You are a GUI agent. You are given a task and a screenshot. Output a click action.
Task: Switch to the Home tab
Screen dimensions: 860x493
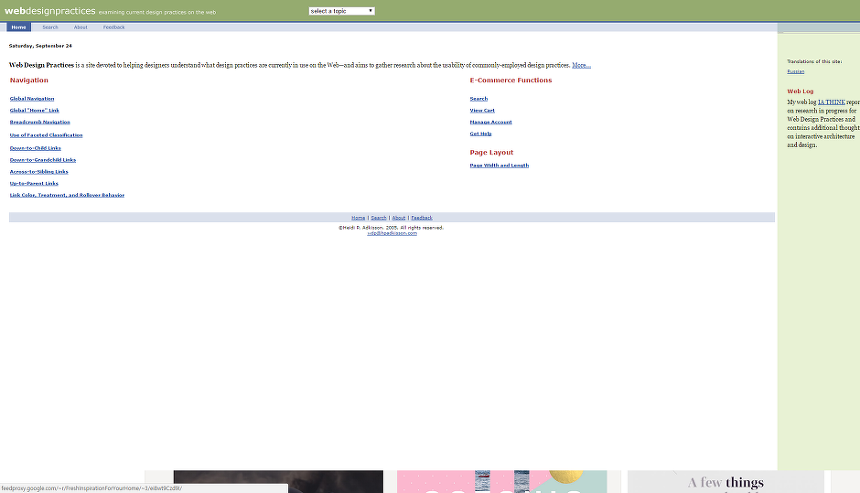click(19, 27)
